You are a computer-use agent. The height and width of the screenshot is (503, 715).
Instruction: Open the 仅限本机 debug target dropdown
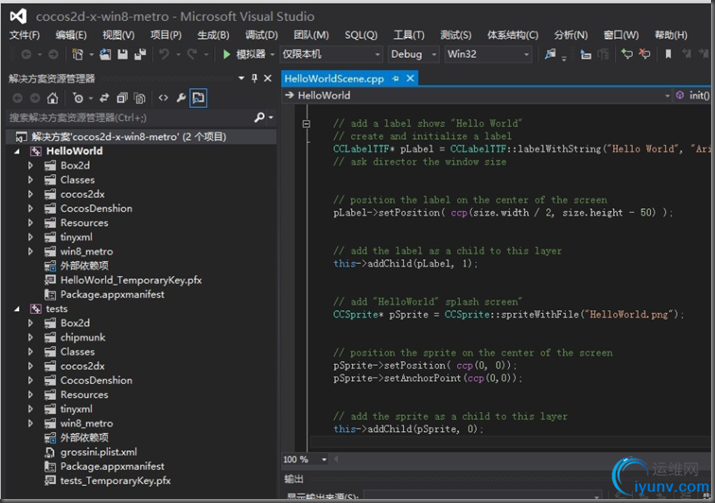[331, 54]
